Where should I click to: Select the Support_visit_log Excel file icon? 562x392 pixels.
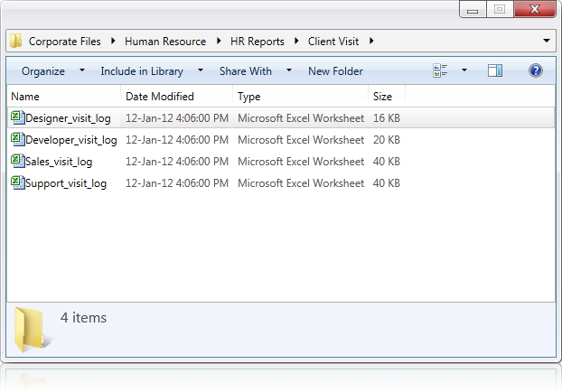tap(17, 182)
